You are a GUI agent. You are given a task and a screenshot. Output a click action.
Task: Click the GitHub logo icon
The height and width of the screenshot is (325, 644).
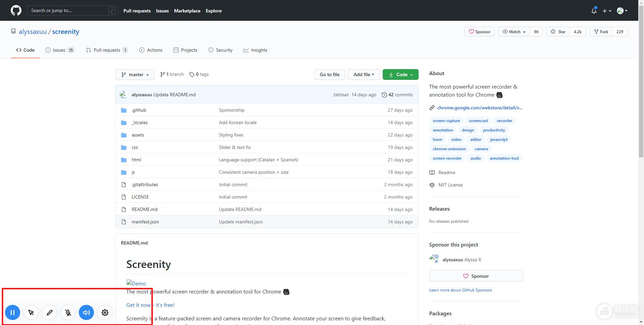16,11
